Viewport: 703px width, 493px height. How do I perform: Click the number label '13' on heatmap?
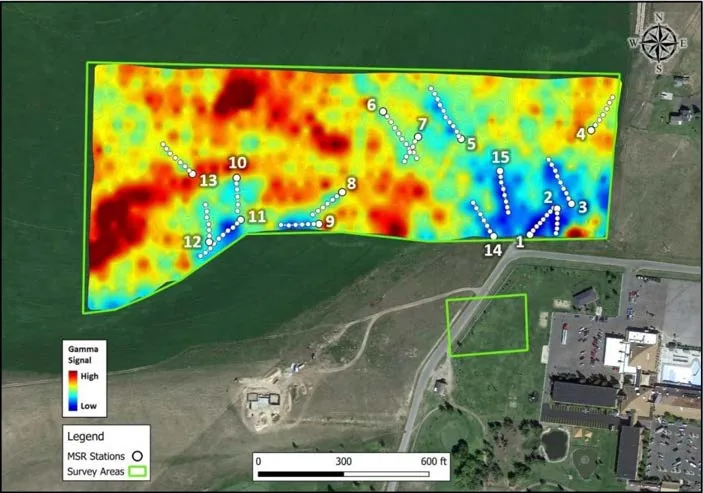pyautogui.click(x=208, y=181)
